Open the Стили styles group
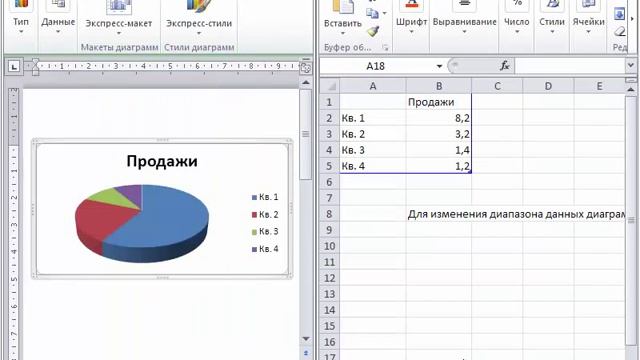 [x=552, y=18]
